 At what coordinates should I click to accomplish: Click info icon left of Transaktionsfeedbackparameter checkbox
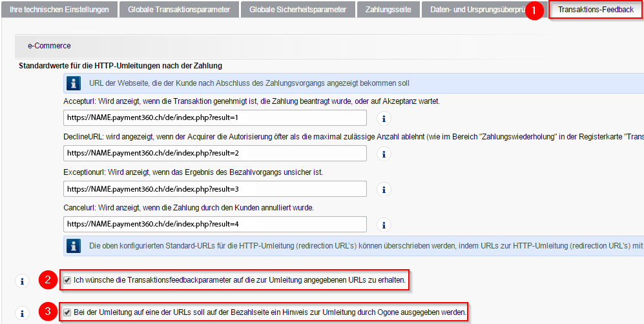[22, 281]
